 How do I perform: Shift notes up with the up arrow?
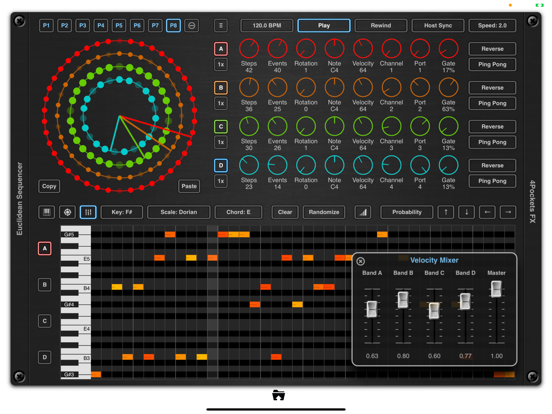446,212
